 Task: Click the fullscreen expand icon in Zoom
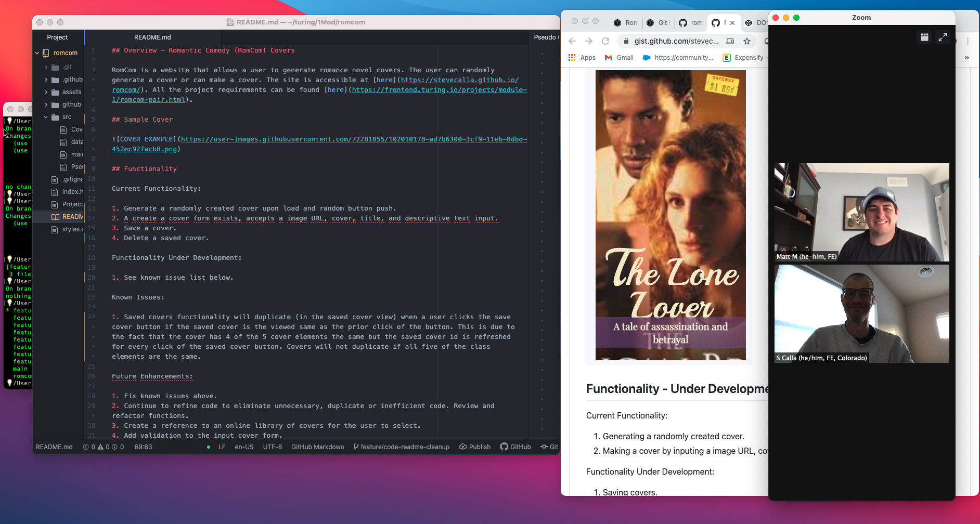[x=943, y=37]
